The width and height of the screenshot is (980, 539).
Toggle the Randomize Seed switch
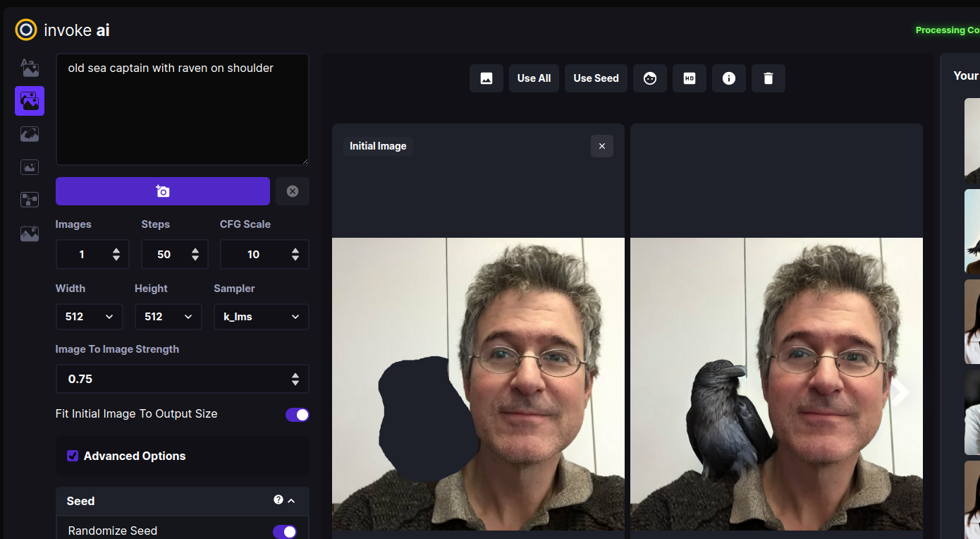285,531
